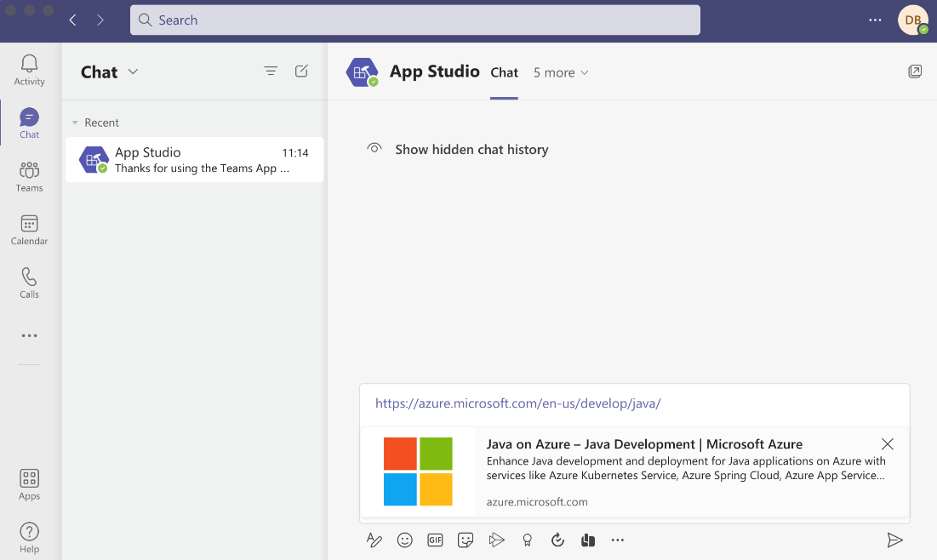Open the DB profile avatar
Image resolution: width=937 pixels, height=560 pixels.
tap(912, 20)
